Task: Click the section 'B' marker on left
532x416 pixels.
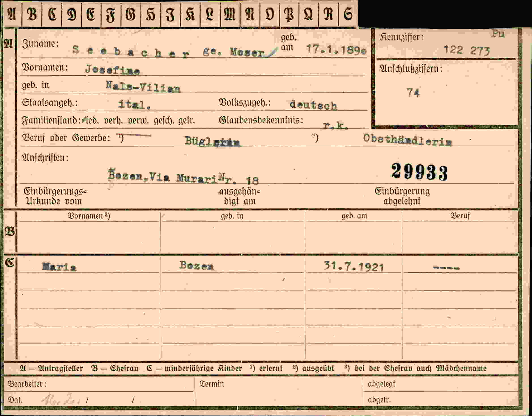Action: [10, 231]
